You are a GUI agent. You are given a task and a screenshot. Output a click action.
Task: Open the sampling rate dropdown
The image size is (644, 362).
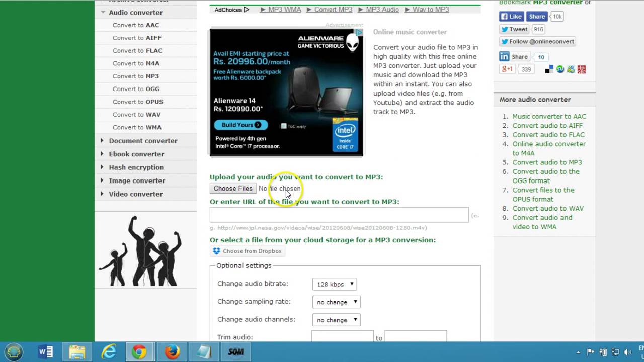point(336,302)
